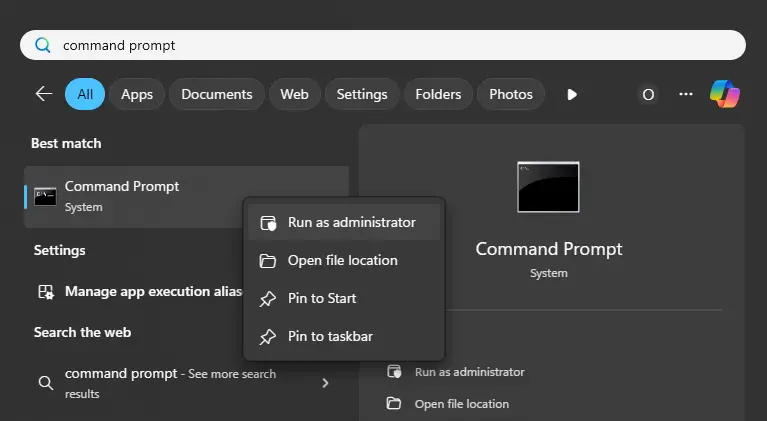Click the Command Prompt icon in Best match

click(45, 196)
